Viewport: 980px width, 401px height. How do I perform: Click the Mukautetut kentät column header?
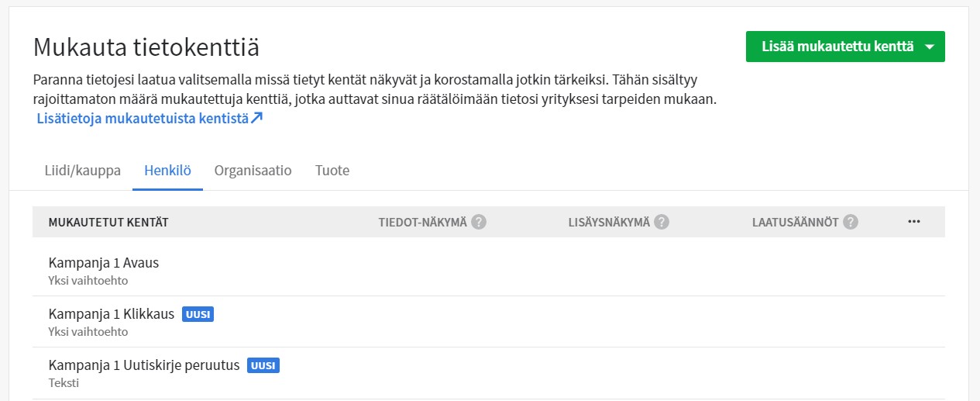coord(108,223)
